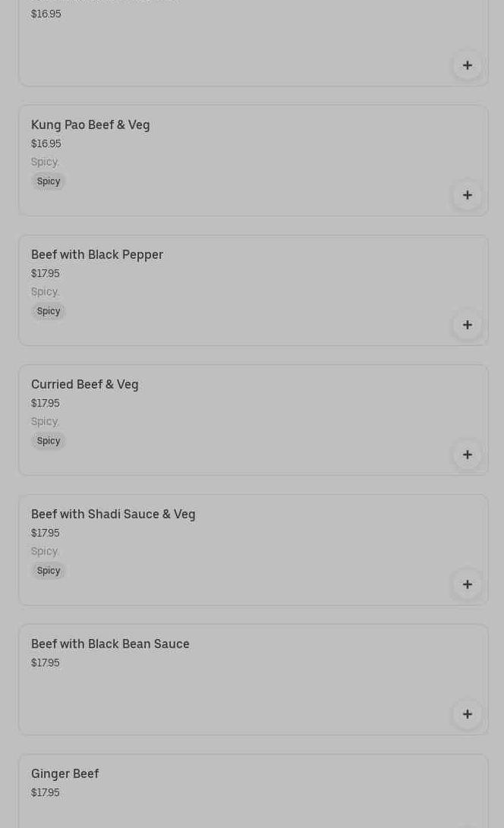Open Curried Beef & Veg details
The image size is (504, 828).
85,384
